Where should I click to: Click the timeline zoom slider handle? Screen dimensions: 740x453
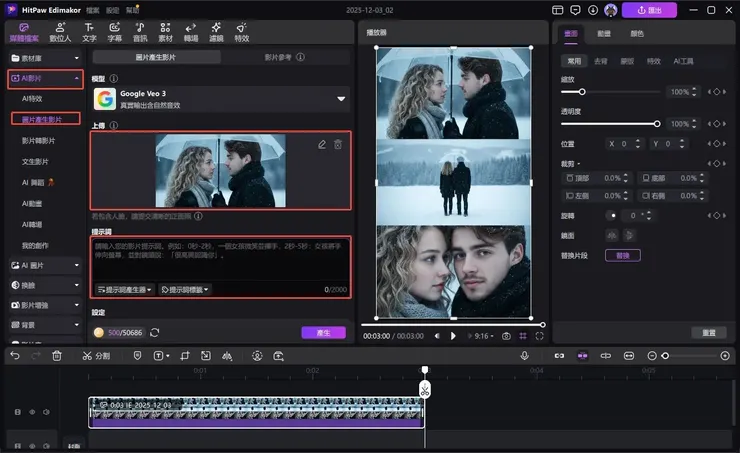click(665, 356)
